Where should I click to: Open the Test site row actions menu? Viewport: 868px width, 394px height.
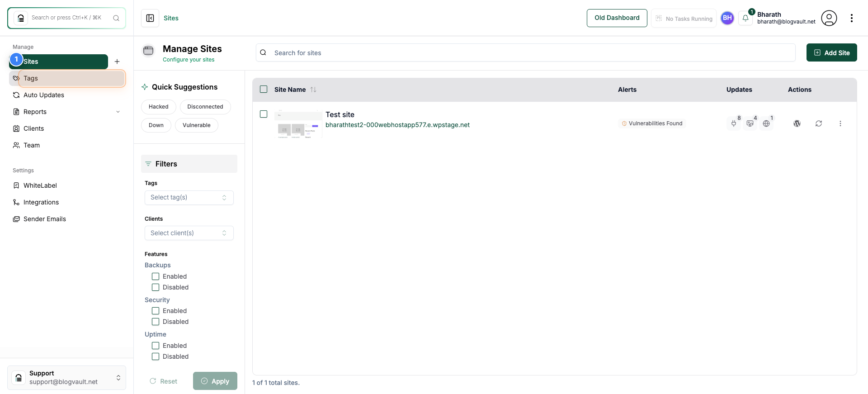pyautogui.click(x=840, y=123)
